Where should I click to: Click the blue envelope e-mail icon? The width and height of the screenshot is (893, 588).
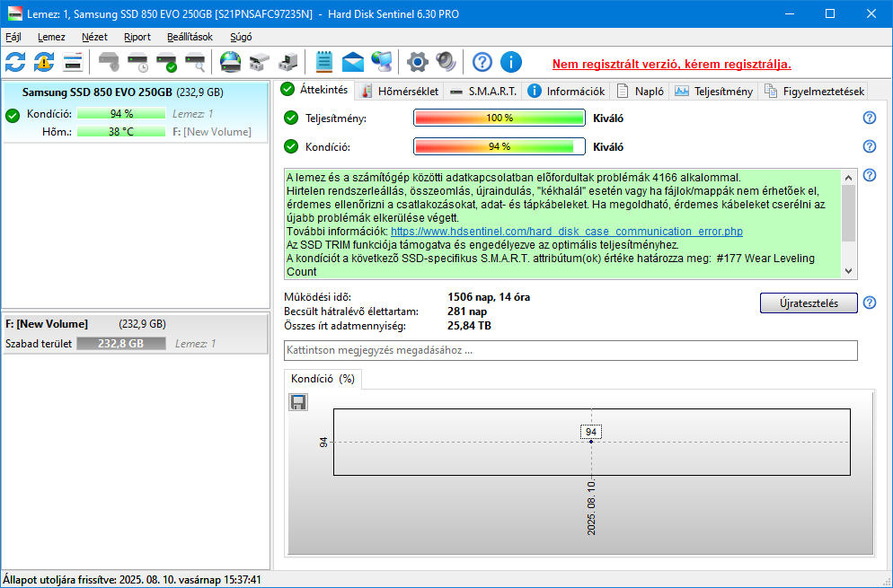click(352, 62)
